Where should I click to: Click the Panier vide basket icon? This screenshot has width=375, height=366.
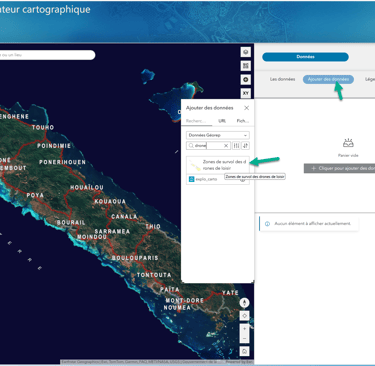click(348, 143)
